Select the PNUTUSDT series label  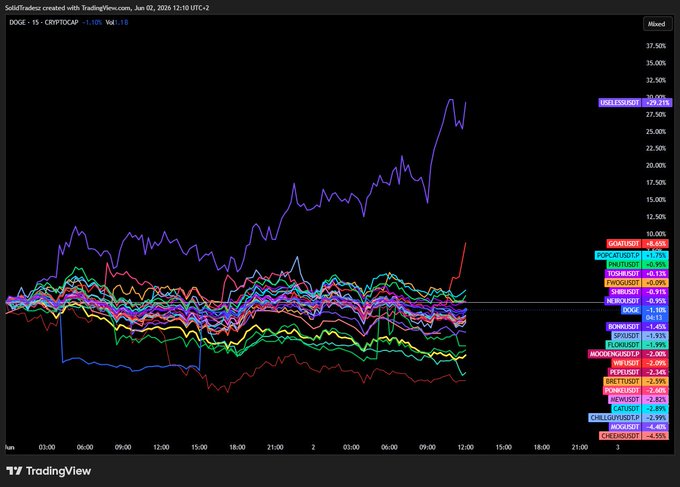pos(624,265)
